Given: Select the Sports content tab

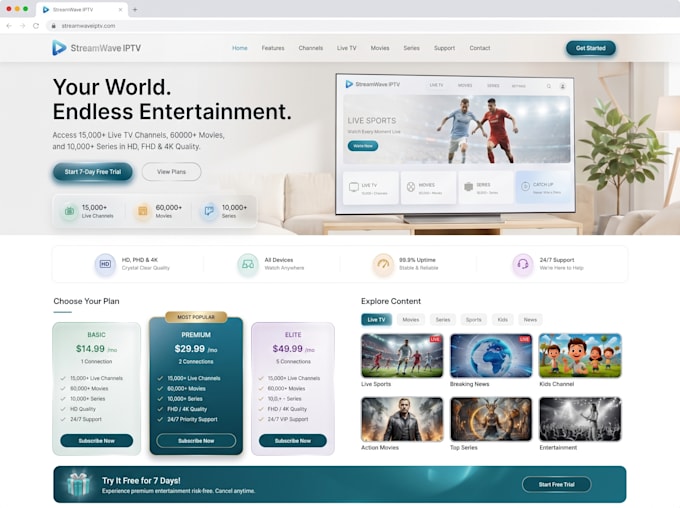Looking at the screenshot, I should point(474,320).
